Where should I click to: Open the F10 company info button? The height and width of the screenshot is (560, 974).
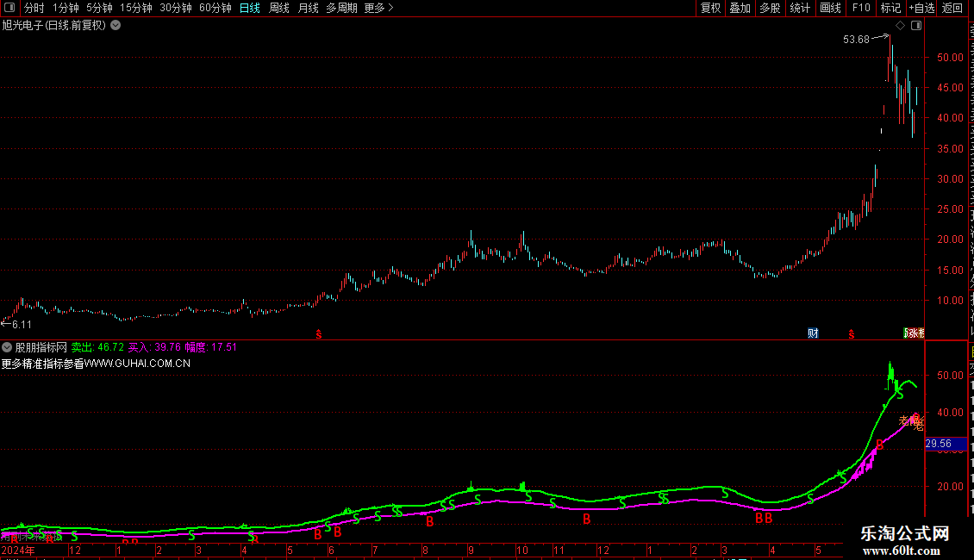tap(861, 8)
